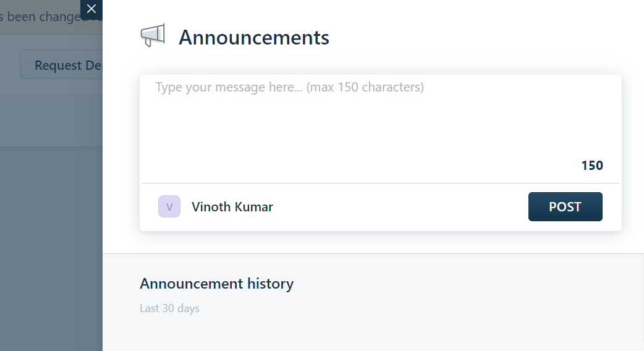Click the author row between name and POST
The width and height of the screenshot is (644, 351).
pos(400,207)
